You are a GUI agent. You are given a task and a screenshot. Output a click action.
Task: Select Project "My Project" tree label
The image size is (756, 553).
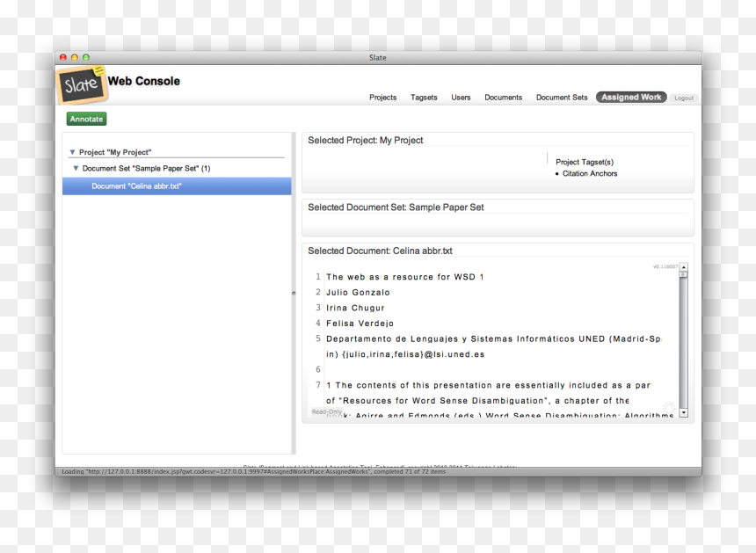(115, 152)
